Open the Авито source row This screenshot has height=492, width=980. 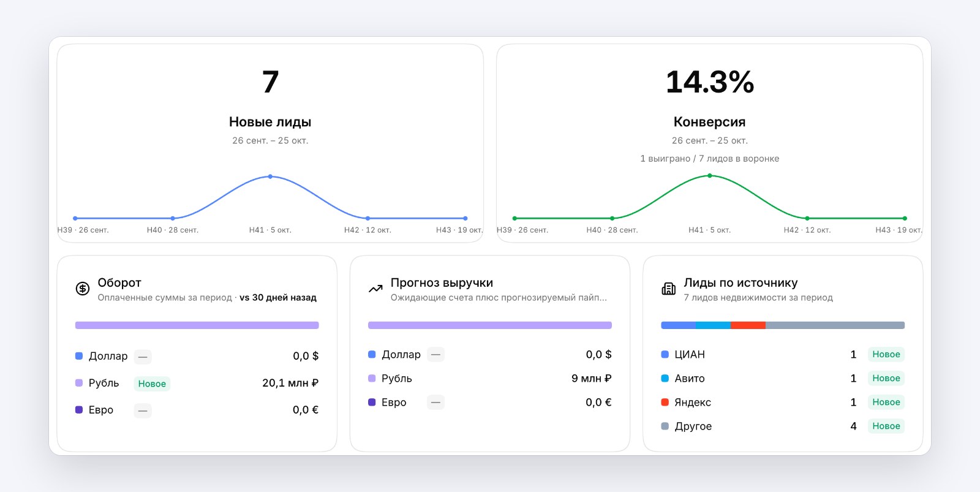coord(783,378)
